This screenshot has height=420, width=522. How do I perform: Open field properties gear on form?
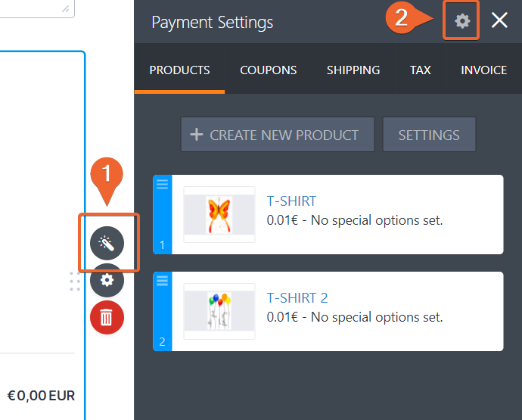[x=107, y=280]
